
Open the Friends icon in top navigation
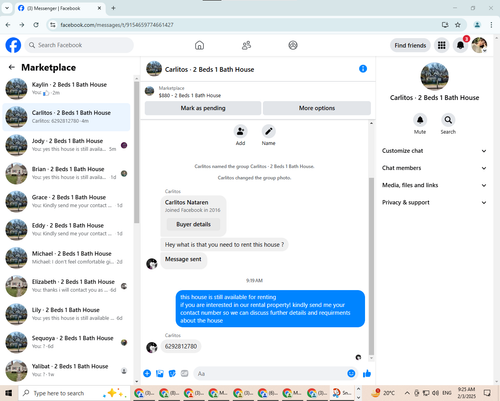[x=246, y=45]
